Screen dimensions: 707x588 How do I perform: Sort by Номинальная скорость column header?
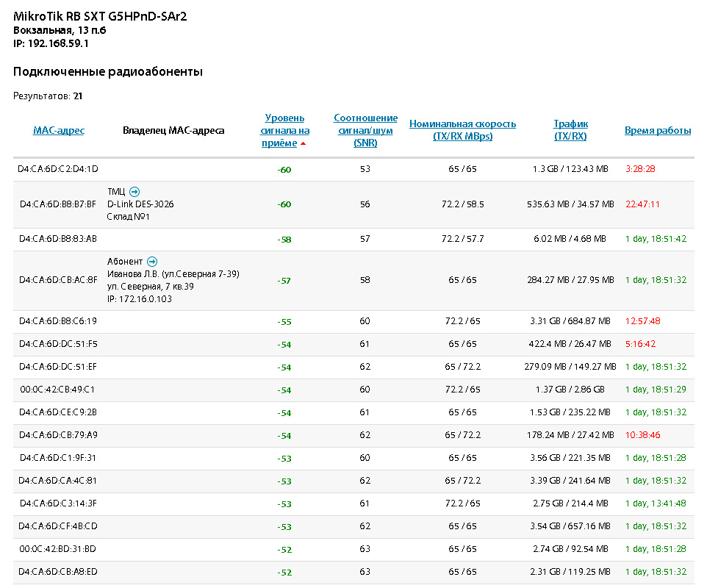pos(462,130)
